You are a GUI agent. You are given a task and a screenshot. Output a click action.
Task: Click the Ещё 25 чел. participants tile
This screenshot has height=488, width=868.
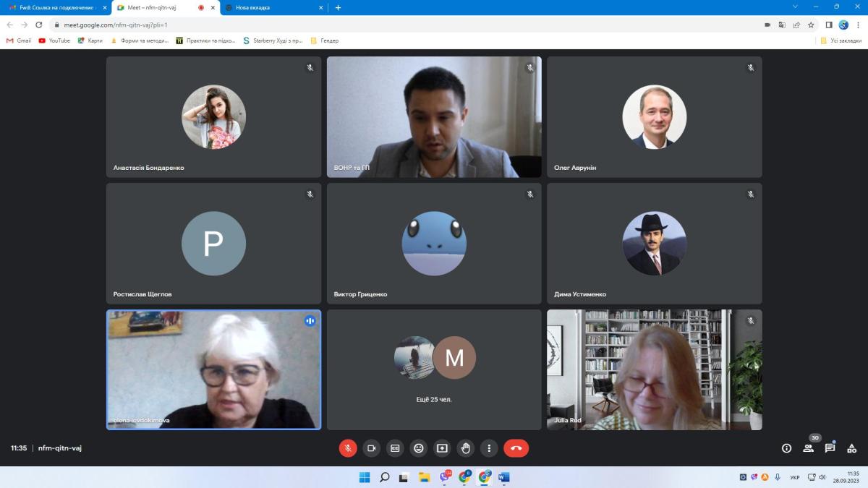[434, 369]
